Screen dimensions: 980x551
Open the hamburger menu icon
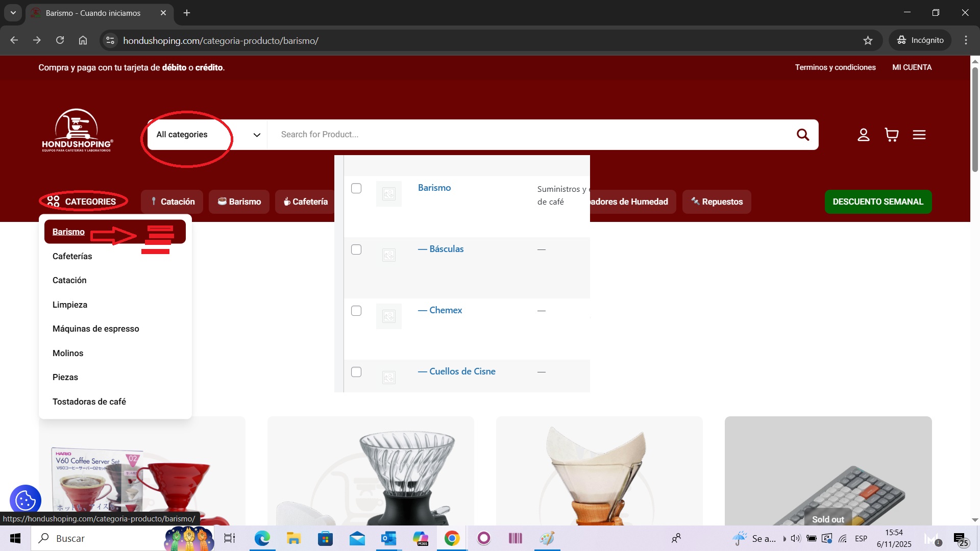point(919,135)
